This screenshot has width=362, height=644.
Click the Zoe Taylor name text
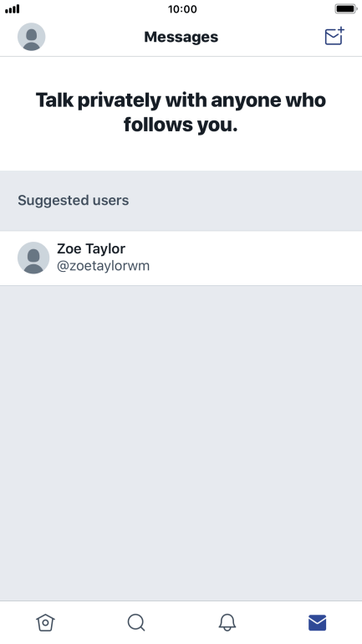(x=91, y=249)
